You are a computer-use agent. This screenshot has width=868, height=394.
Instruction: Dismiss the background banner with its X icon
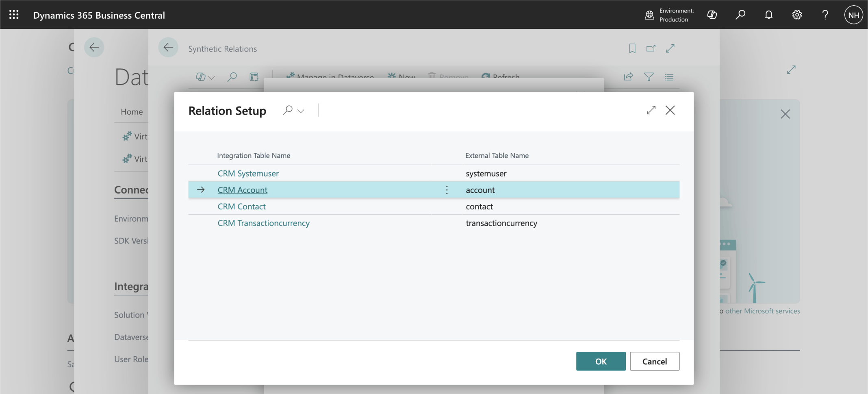[785, 114]
